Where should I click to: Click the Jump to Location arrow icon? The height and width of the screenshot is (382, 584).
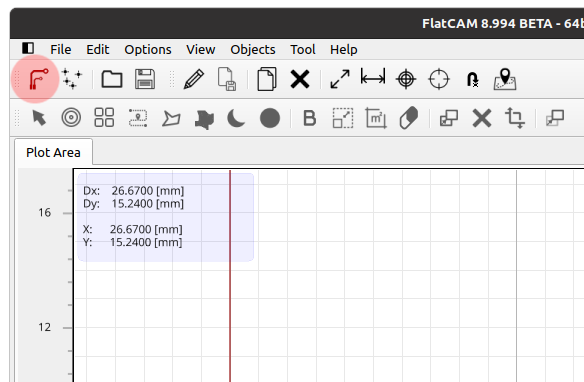(472, 79)
